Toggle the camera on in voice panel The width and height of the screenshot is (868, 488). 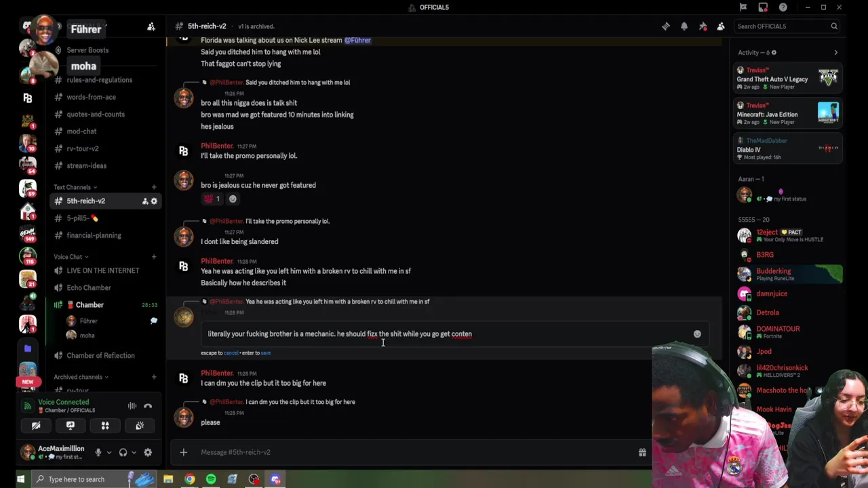coord(36,426)
